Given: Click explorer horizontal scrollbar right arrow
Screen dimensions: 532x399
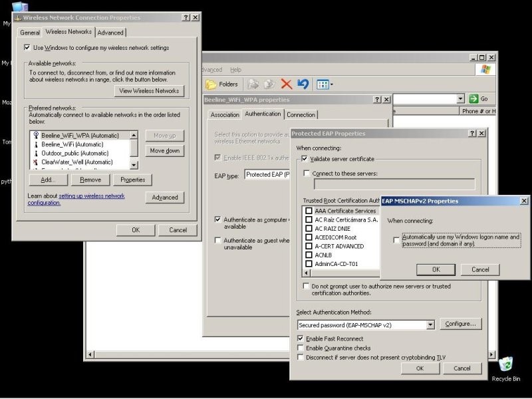Looking at the screenshot, I should pyautogui.click(x=491, y=354).
